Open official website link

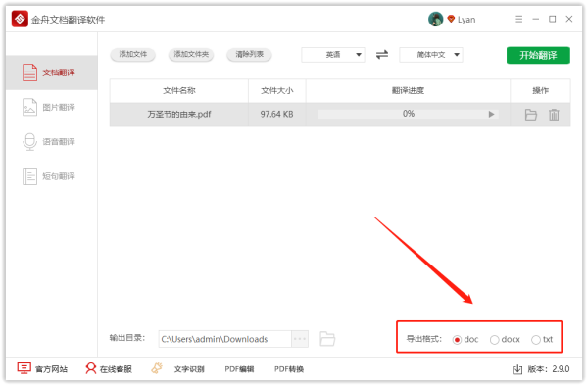[x=51, y=369]
